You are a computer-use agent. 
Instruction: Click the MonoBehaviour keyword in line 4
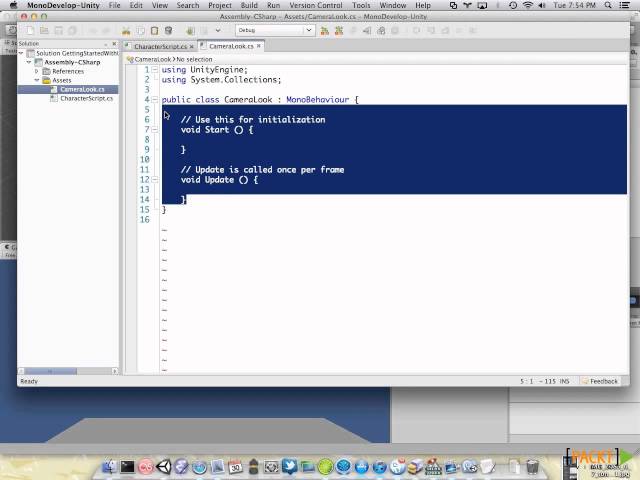(x=318, y=100)
